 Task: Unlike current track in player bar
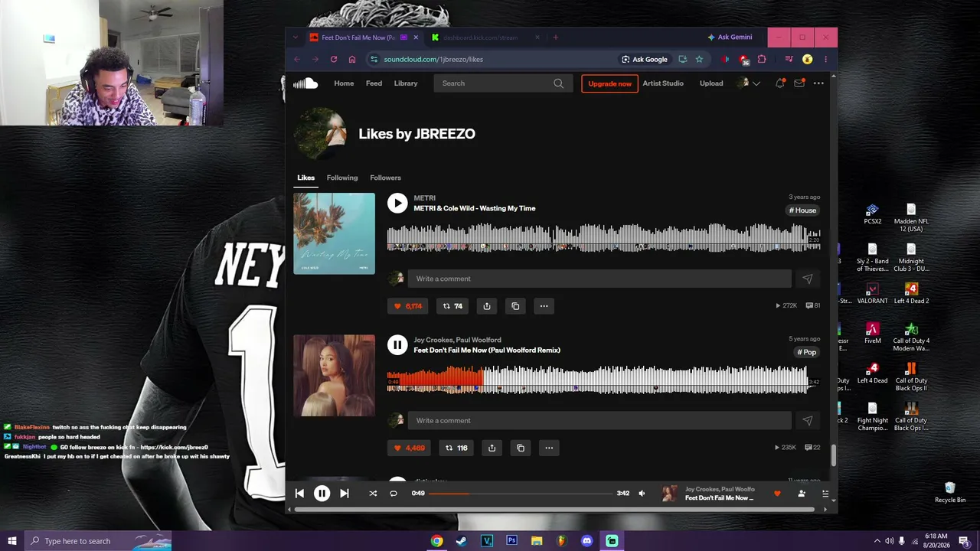[777, 494]
